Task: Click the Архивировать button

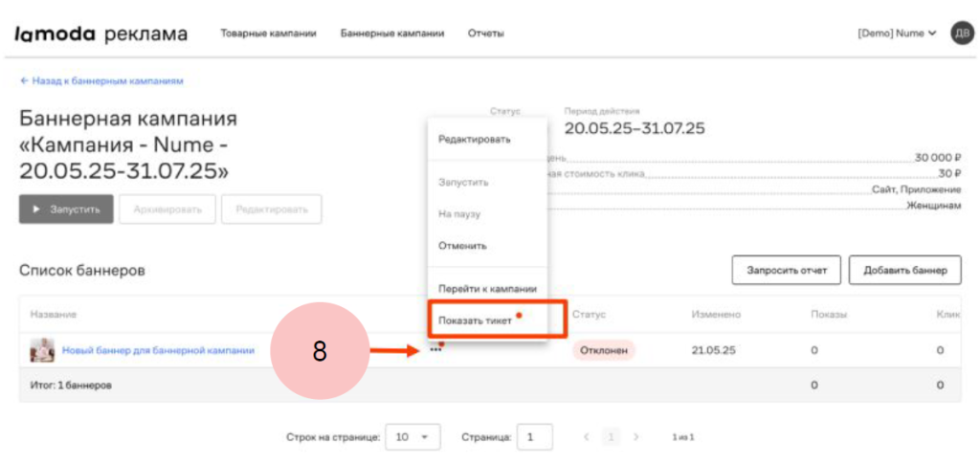Action: [167, 209]
